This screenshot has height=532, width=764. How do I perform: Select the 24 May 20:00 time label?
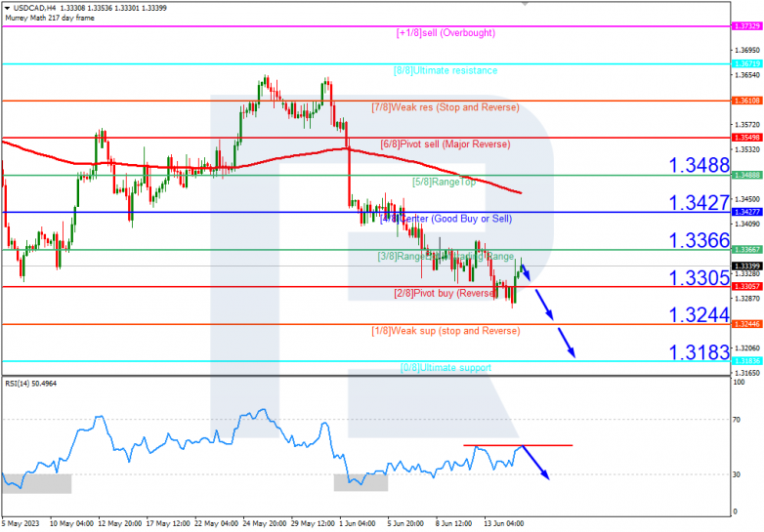click(x=265, y=524)
